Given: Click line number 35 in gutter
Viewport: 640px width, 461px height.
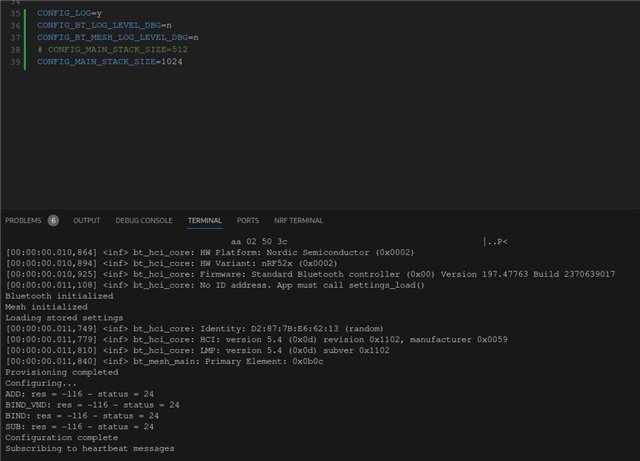Looking at the screenshot, I should (x=15, y=13).
